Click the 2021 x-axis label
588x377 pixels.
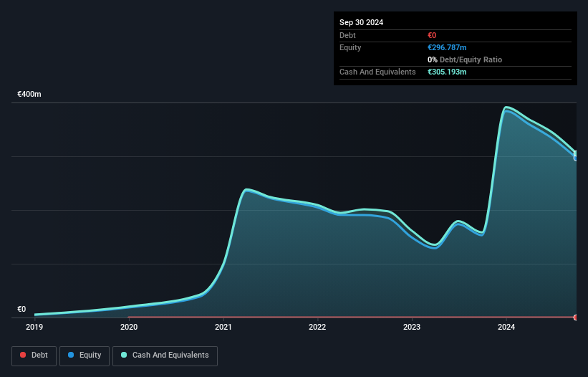[223, 327]
